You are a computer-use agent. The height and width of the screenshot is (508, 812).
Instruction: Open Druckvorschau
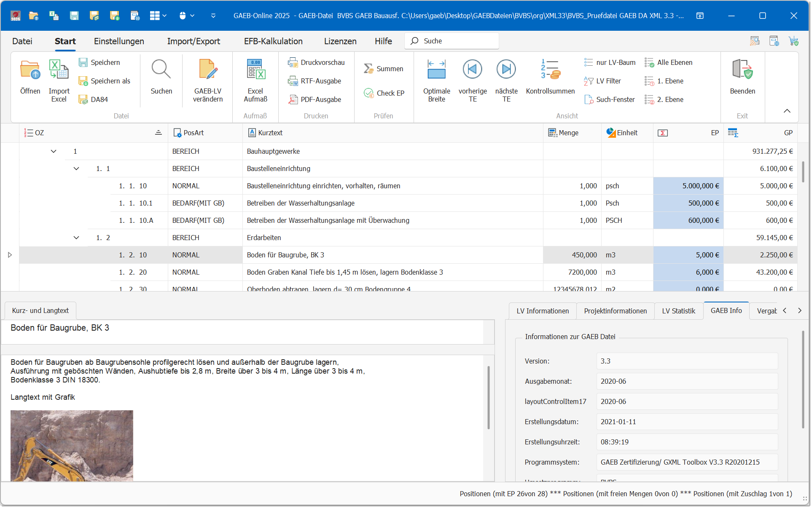pyautogui.click(x=317, y=62)
